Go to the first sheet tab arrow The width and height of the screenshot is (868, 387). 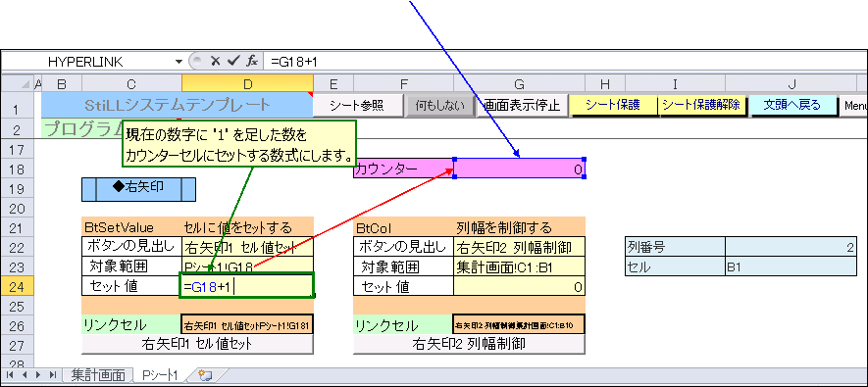pyautogui.click(x=11, y=375)
